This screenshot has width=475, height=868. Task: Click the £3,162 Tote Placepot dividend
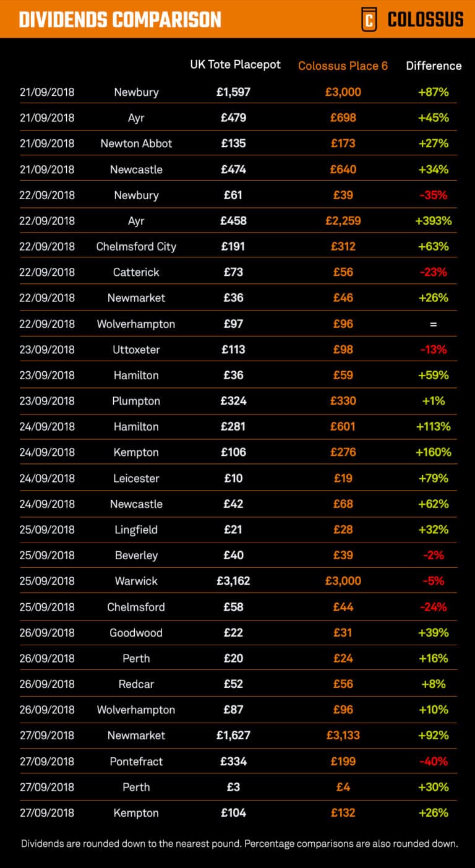233,582
